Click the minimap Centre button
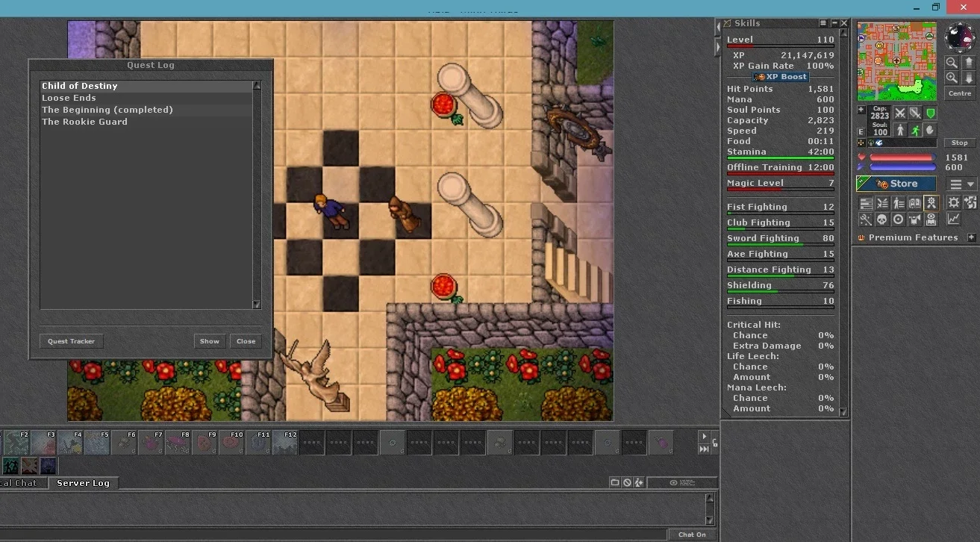The height and width of the screenshot is (542, 980). point(960,93)
